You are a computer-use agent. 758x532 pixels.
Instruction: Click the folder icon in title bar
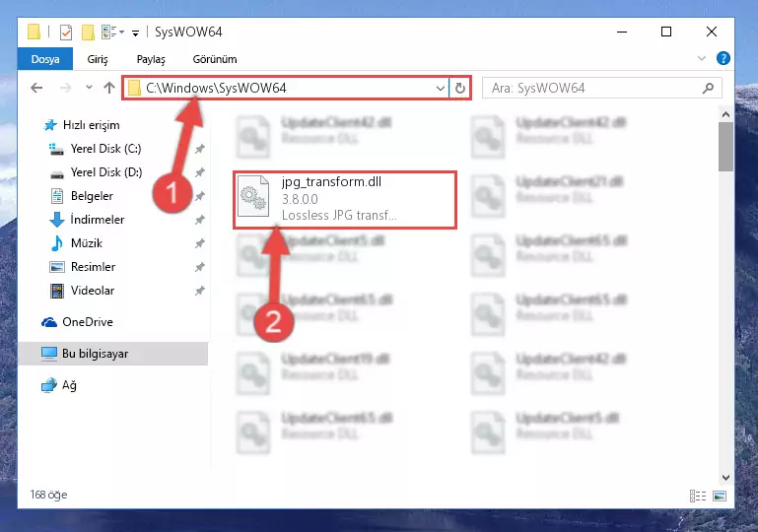tap(34, 32)
